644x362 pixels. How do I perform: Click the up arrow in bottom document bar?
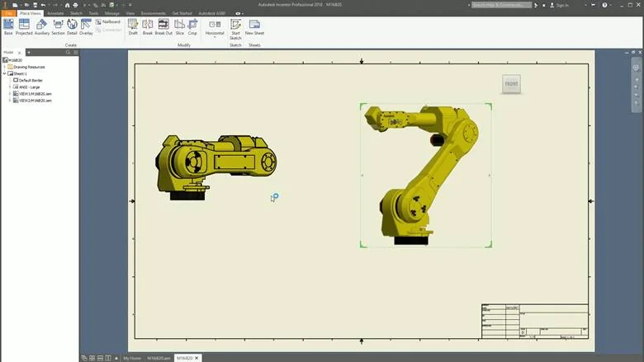click(x=116, y=358)
